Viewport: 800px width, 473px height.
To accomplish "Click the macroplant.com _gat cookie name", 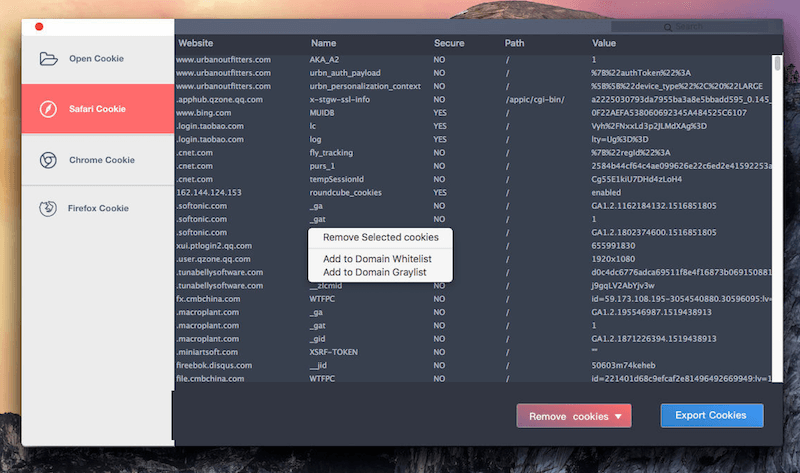I will point(317,326).
